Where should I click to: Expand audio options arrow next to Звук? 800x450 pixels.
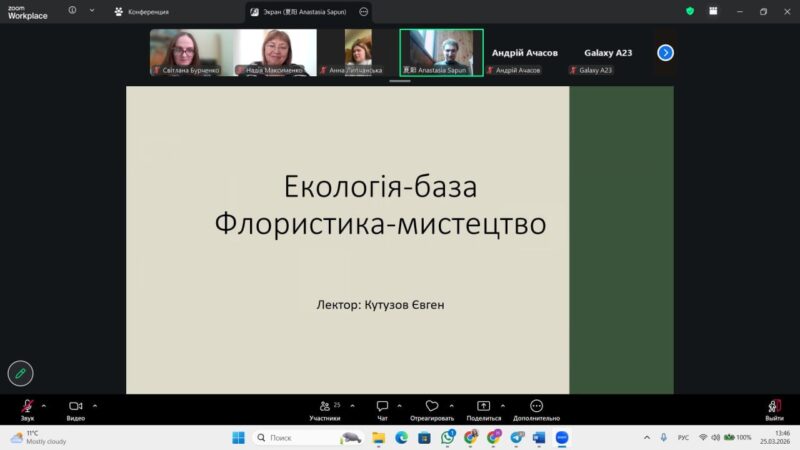[43, 406]
